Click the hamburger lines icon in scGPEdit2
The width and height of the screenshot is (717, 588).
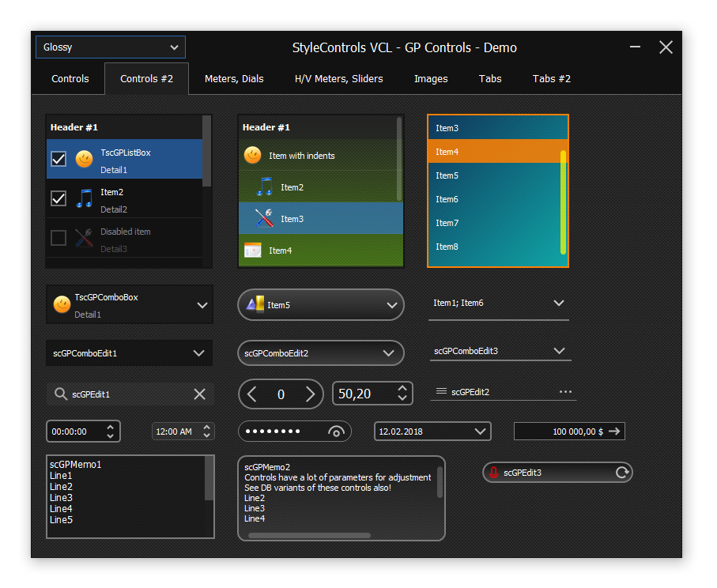coord(441,391)
